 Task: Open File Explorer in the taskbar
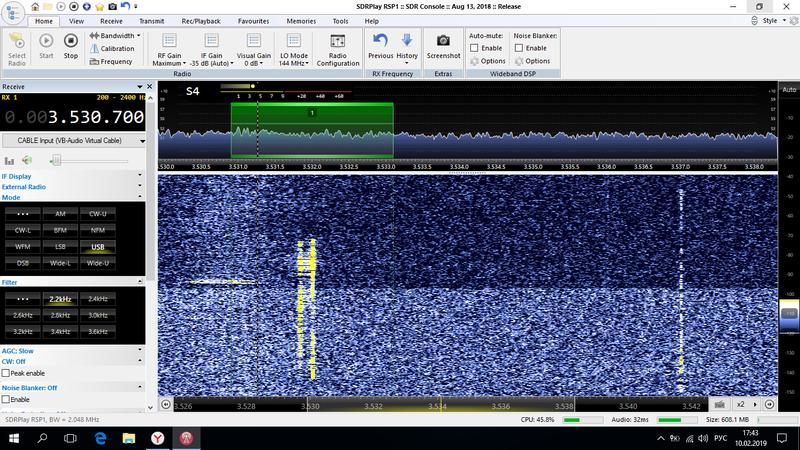tap(129, 438)
